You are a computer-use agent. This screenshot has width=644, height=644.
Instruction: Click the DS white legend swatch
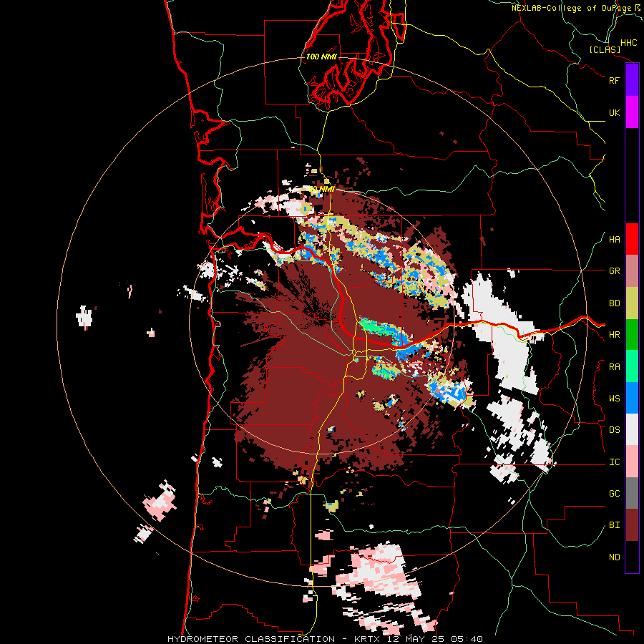coord(632,429)
